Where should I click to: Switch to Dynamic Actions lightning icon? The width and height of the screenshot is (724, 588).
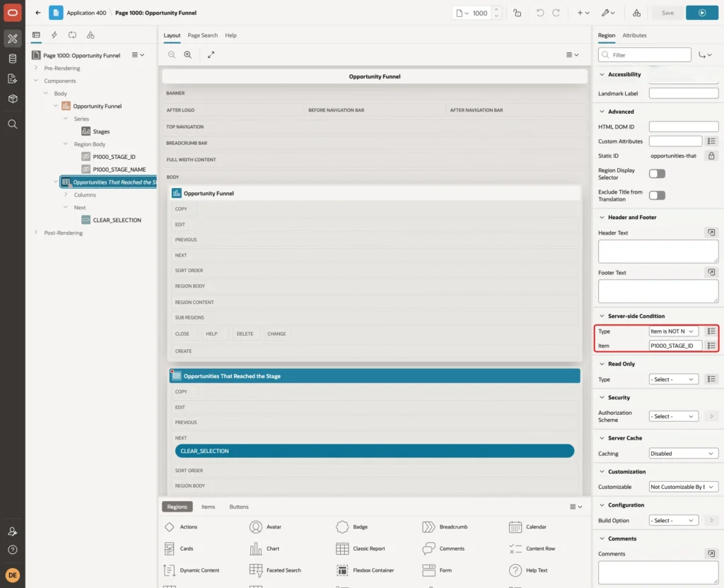pos(54,35)
